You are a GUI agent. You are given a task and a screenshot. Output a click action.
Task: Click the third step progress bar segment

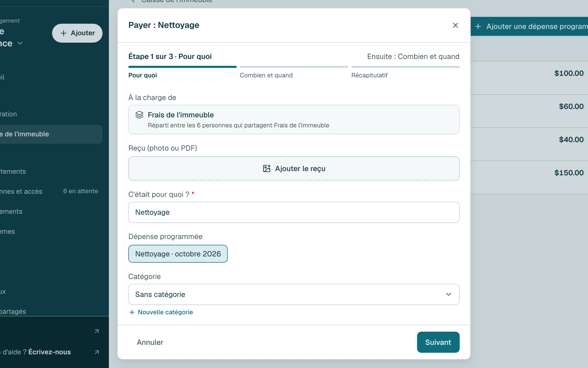point(405,67)
